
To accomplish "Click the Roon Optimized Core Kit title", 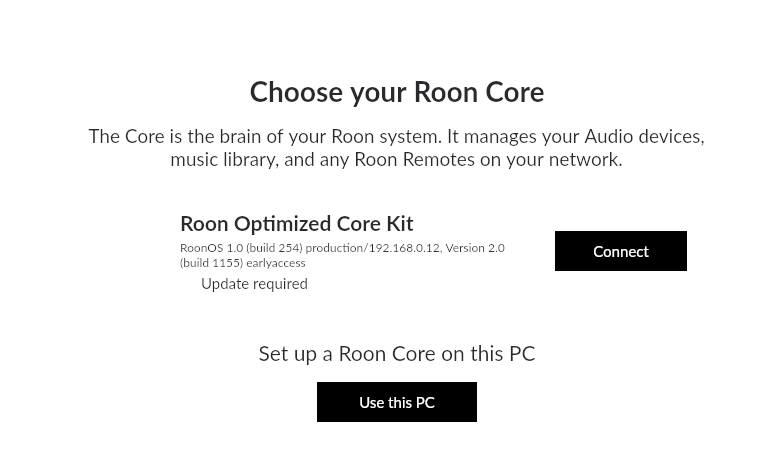I will [x=297, y=224].
